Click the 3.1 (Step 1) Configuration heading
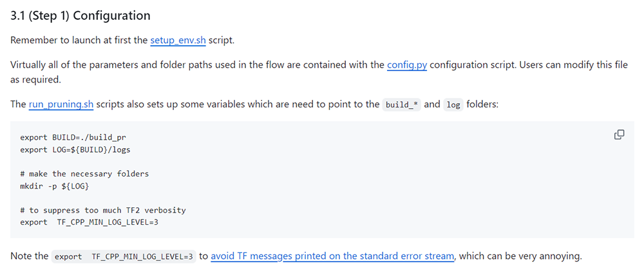 tap(80, 15)
